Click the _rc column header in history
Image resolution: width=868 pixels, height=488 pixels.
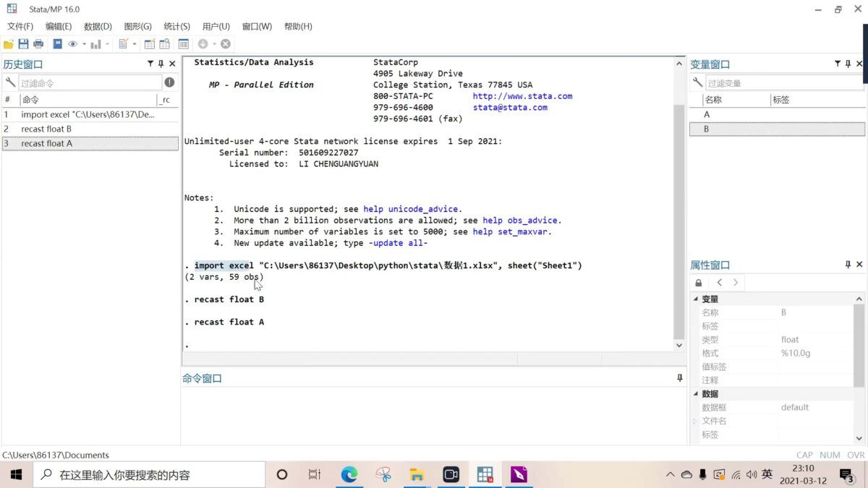[x=167, y=100]
